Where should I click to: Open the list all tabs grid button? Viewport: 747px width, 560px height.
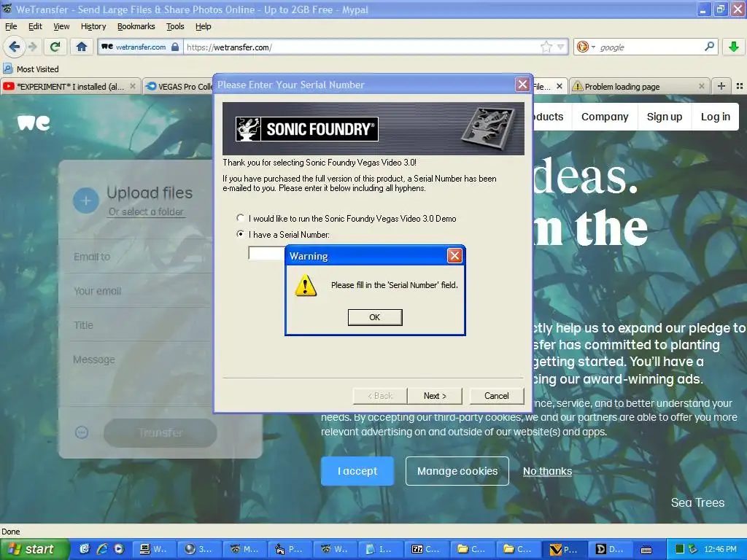coord(740,86)
